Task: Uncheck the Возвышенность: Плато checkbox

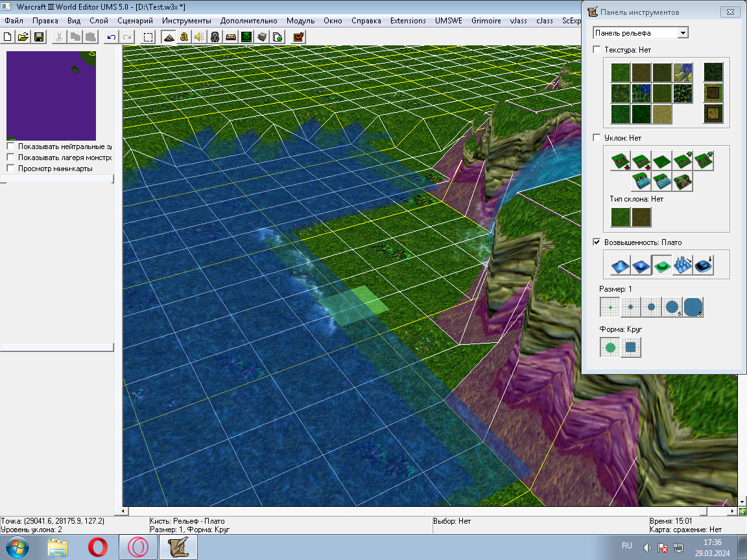Action: [x=597, y=242]
